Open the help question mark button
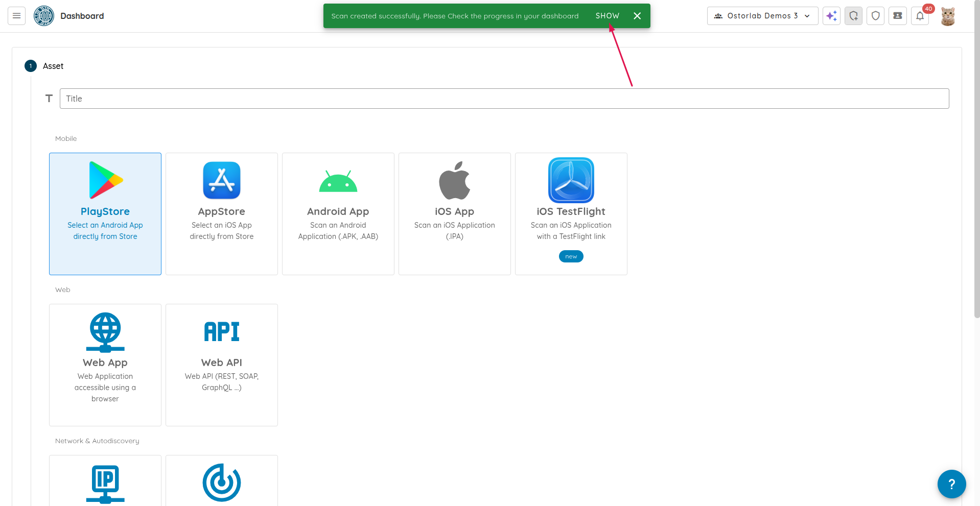Screen dimensions: 980x506 pyautogui.click(x=951, y=484)
